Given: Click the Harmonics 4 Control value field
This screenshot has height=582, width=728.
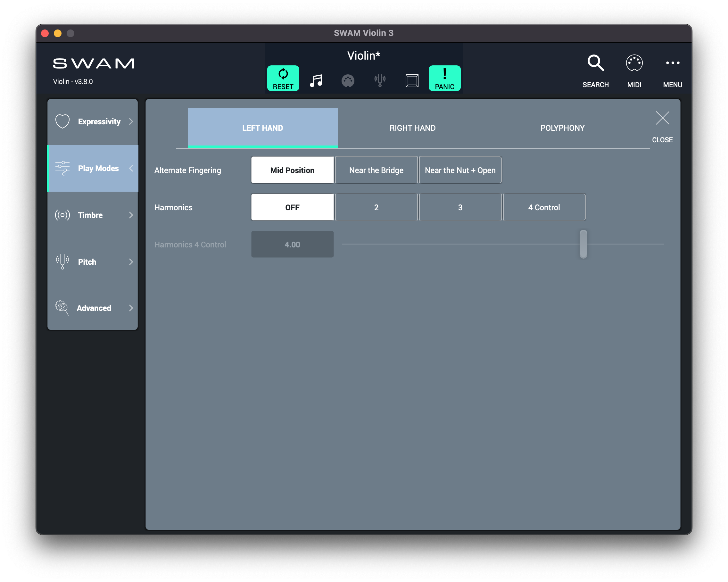Looking at the screenshot, I should (x=293, y=245).
